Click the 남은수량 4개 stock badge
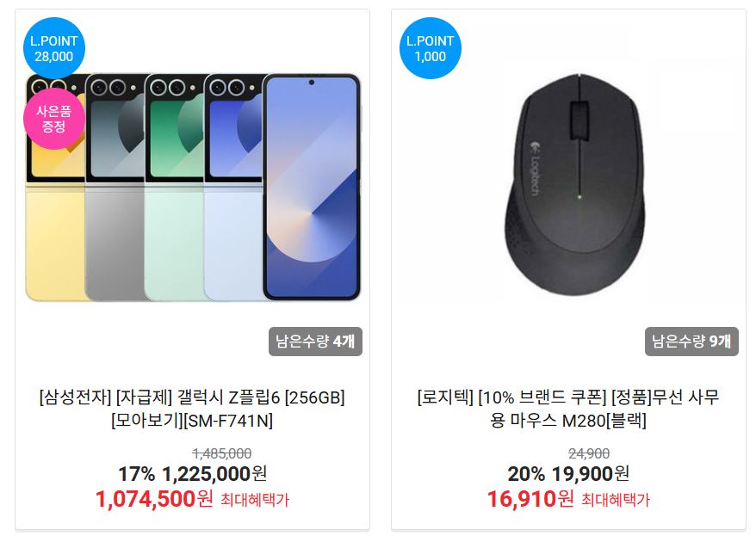756x542 pixels. (315, 342)
